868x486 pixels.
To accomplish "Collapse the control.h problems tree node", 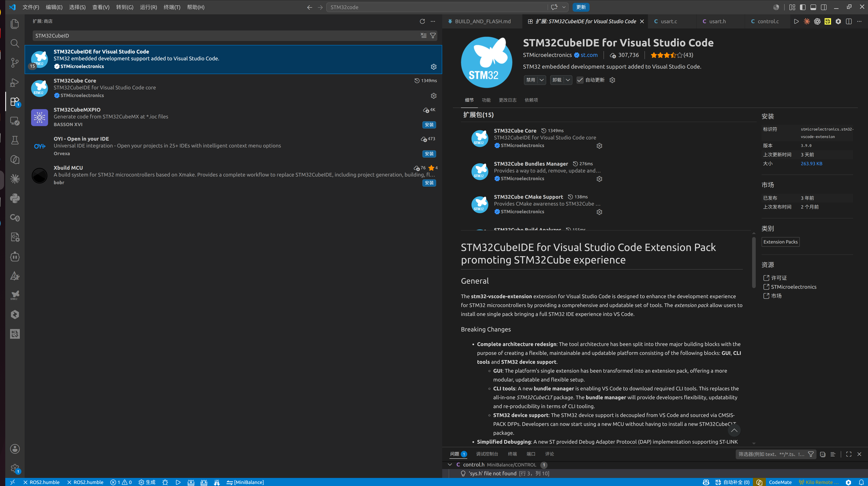I will coord(450,464).
